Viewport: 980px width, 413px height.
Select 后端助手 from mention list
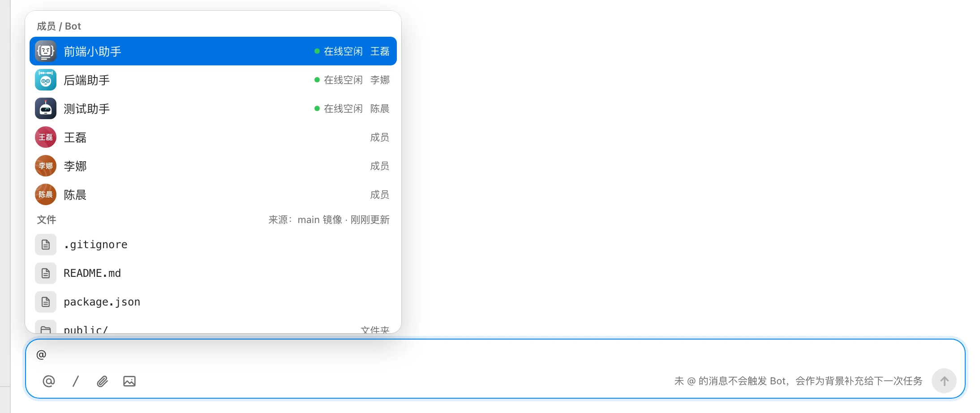point(213,80)
